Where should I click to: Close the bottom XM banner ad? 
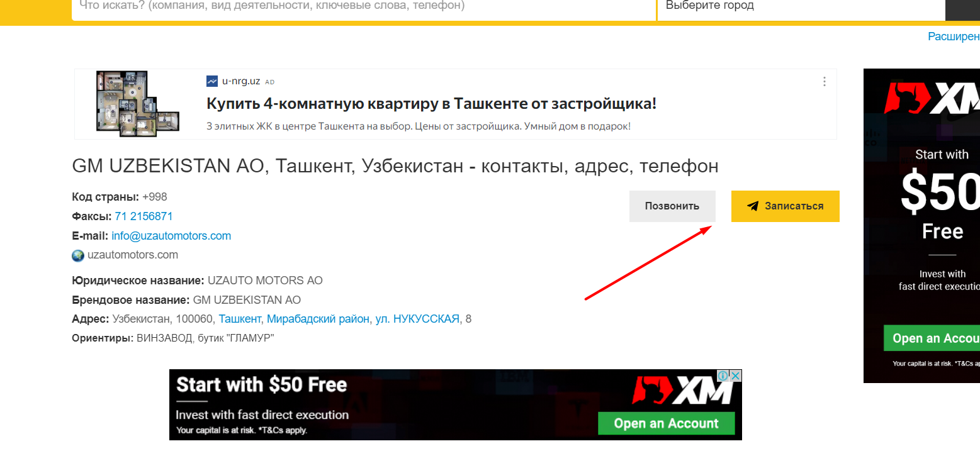click(736, 376)
